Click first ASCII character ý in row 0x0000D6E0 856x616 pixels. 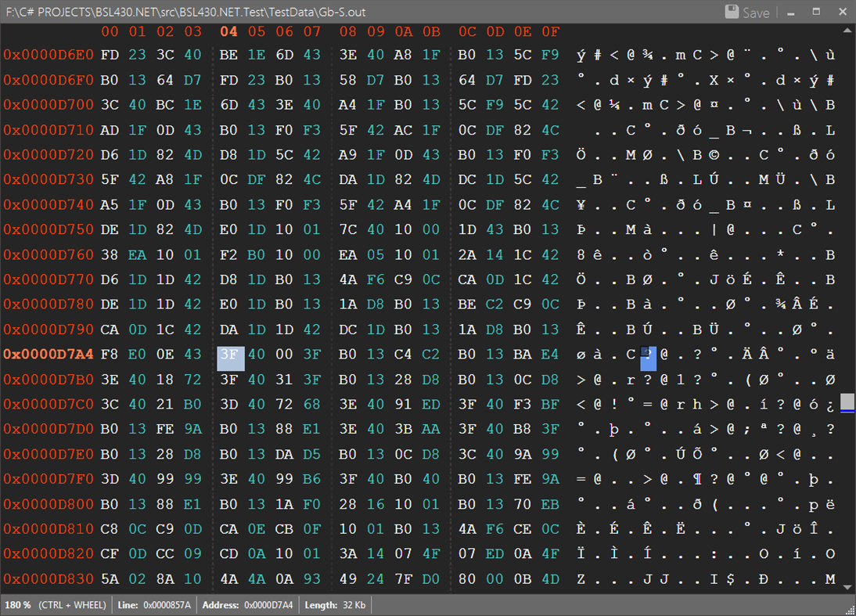click(581, 55)
